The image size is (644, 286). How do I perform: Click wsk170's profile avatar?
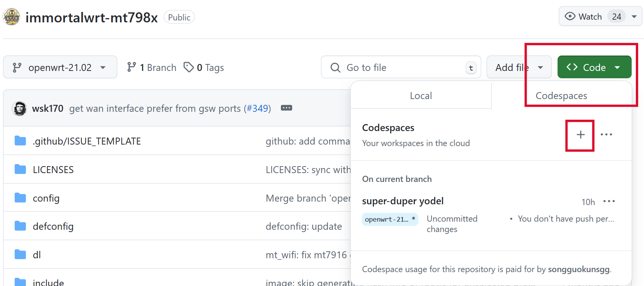pos(19,109)
